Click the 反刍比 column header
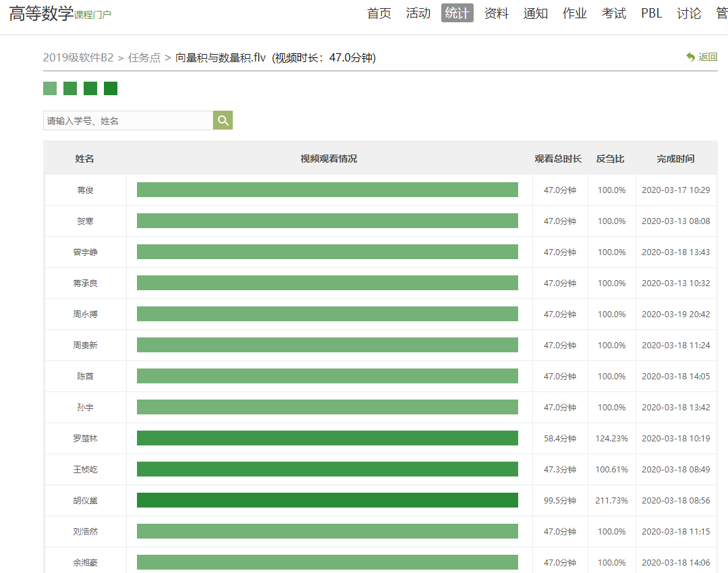 coord(611,159)
